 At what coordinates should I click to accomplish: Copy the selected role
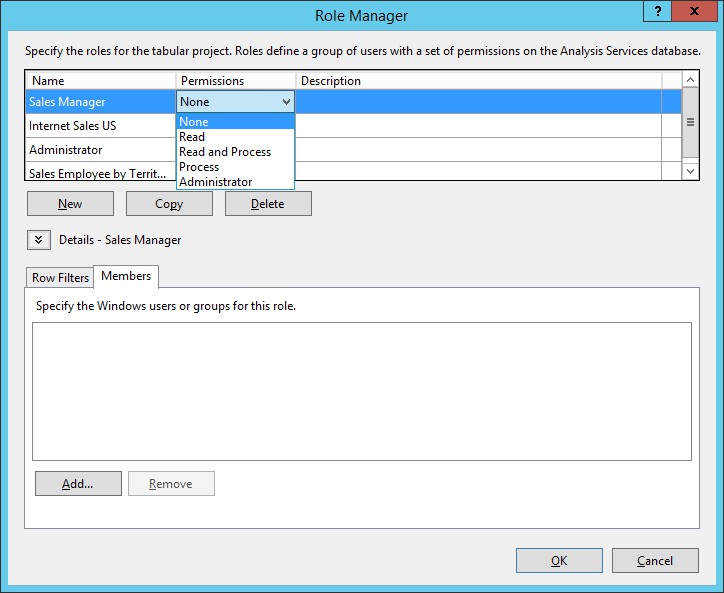[169, 204]
